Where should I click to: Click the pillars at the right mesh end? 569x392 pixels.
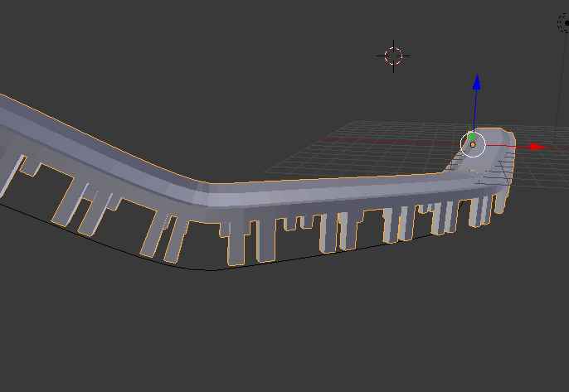(480, 211)
